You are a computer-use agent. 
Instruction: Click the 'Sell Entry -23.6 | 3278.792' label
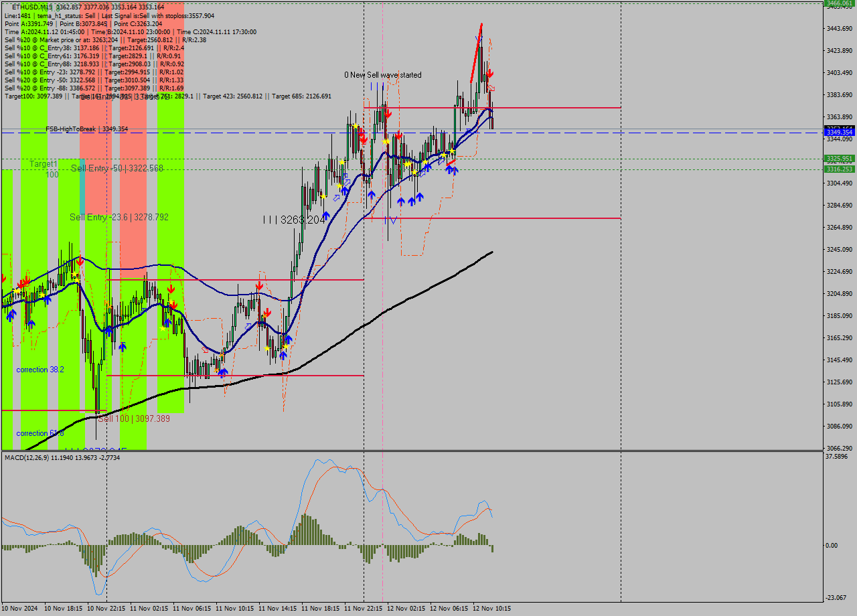(119, 217)
